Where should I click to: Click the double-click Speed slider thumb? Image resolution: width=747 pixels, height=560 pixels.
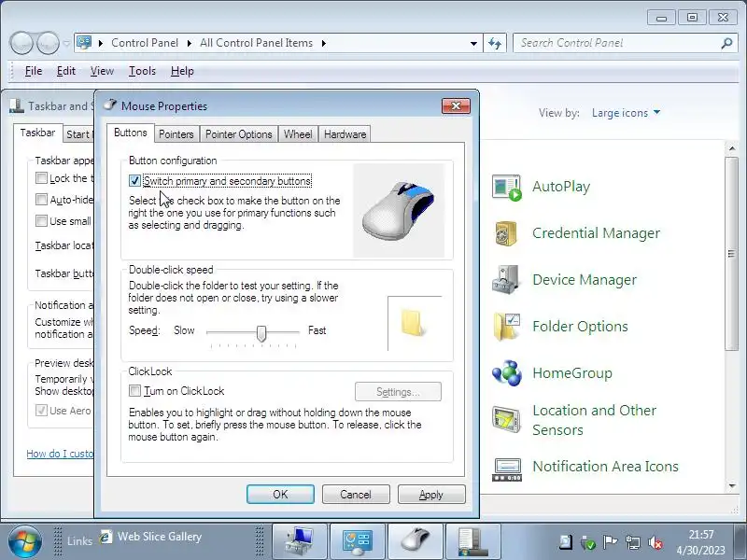261,333
